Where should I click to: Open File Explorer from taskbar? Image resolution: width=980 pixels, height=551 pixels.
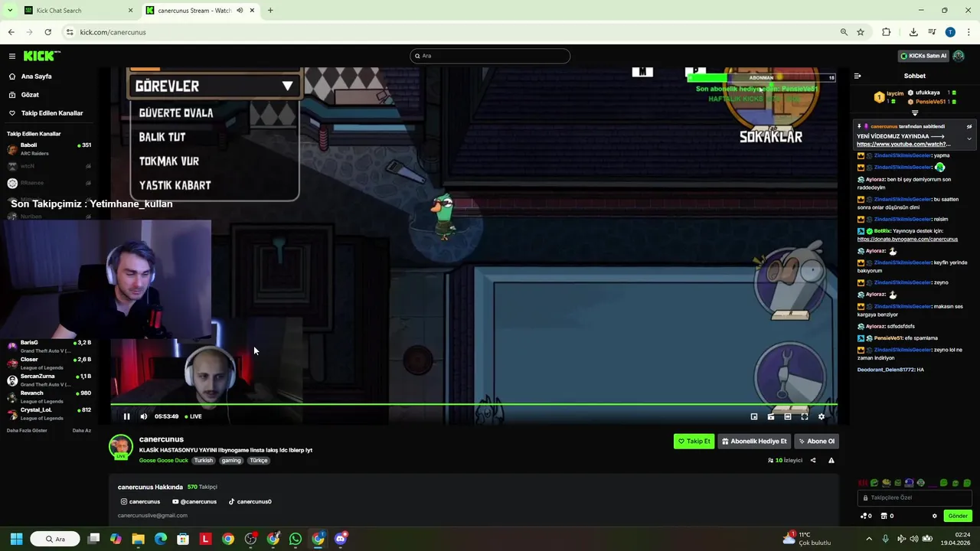click(x=138, y=539)
